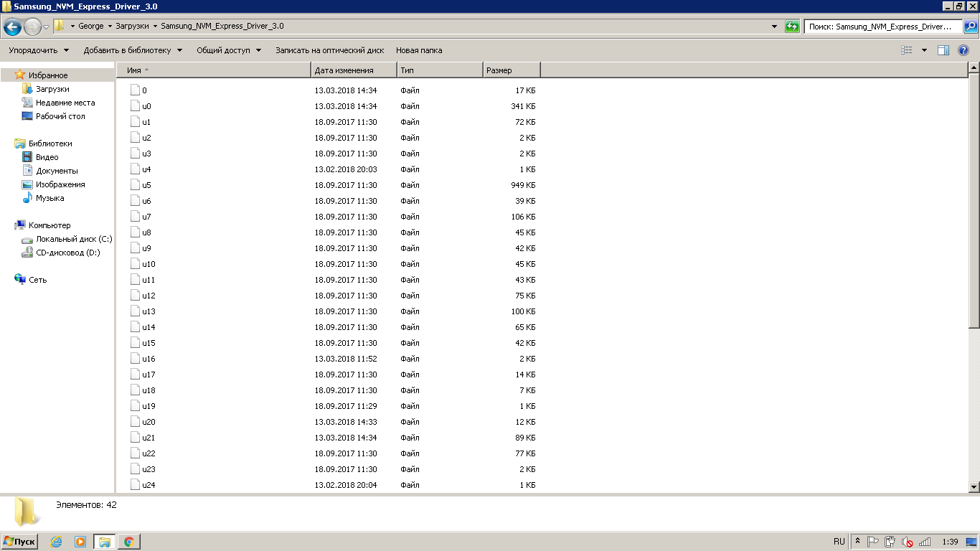
Task: Select the file named u7
Action: [146, 217]
